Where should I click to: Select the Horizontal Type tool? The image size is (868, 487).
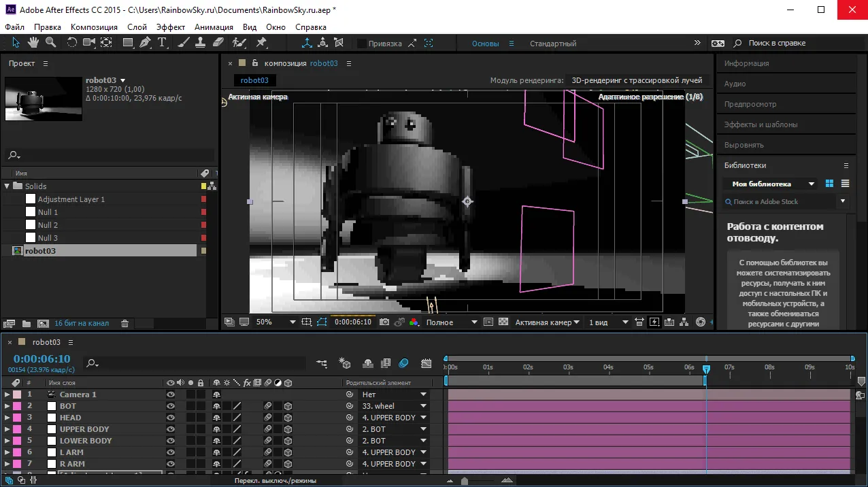tap(162, 42)
